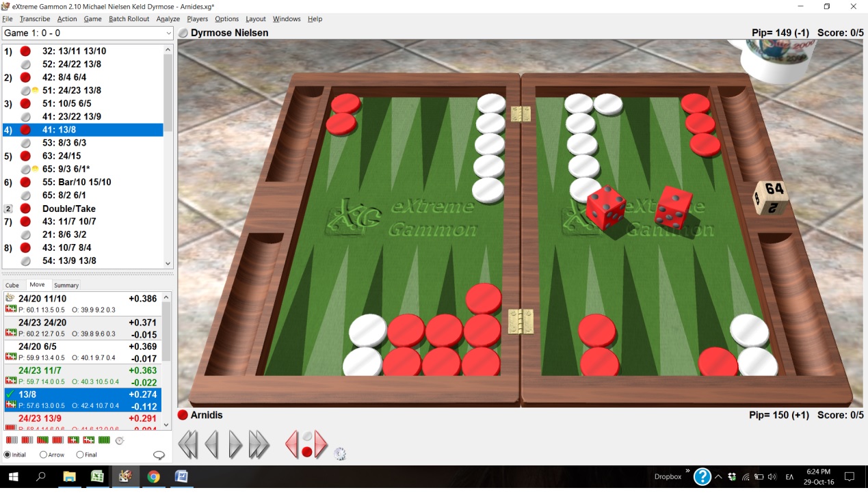Expand the hidden system tray icons chevron
The height and width of the screenshot is (501, 868).
[x=718, y=476]
